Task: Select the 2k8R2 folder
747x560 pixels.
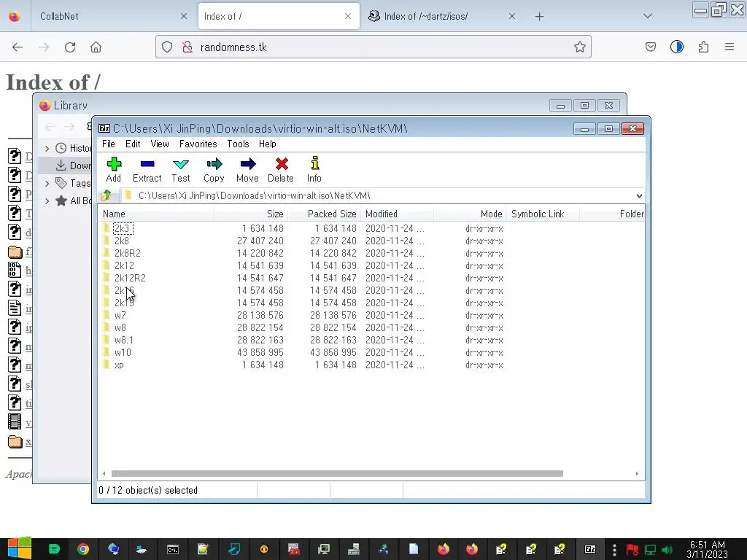Action: coord(127,253)
